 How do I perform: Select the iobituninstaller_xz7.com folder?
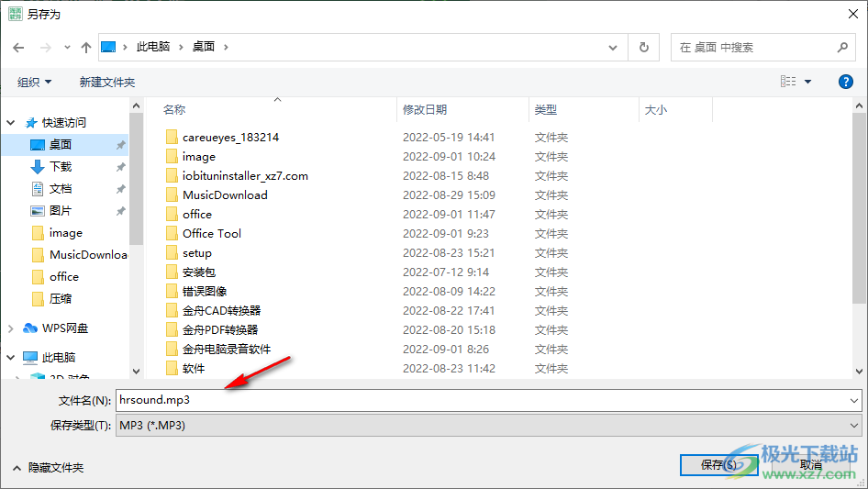pyautogui.click(x=245, y=176)
